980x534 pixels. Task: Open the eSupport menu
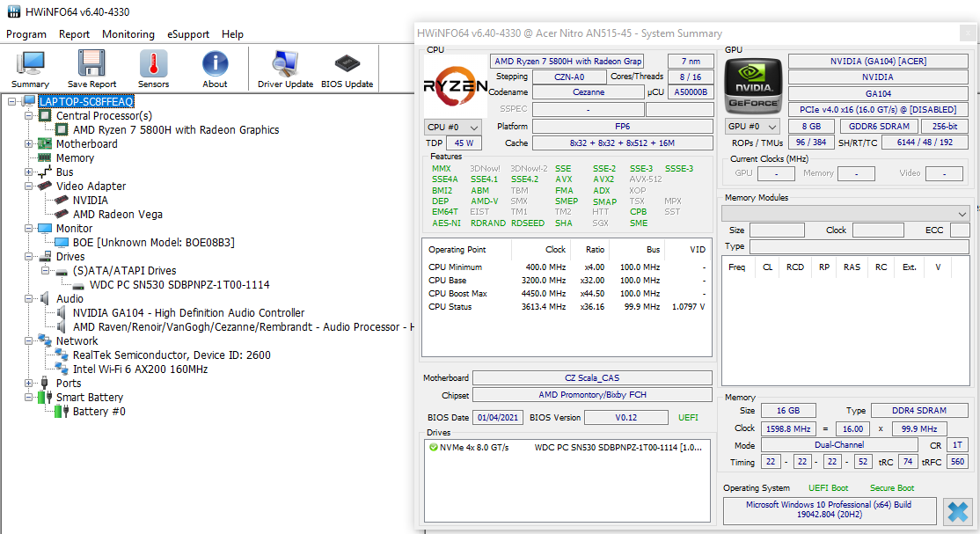click(188, 34)
